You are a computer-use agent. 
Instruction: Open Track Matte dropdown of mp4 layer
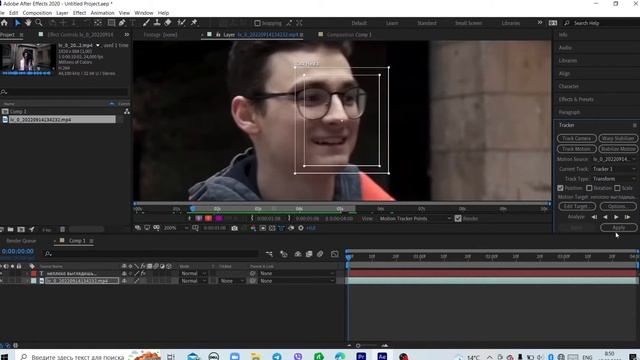coord(232,281)
